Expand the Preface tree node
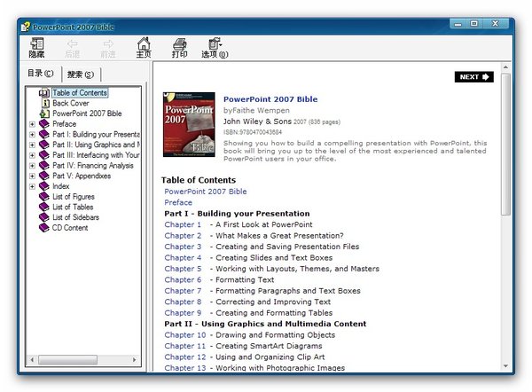The width and height of the screenshot is (532, 392). 32,124
